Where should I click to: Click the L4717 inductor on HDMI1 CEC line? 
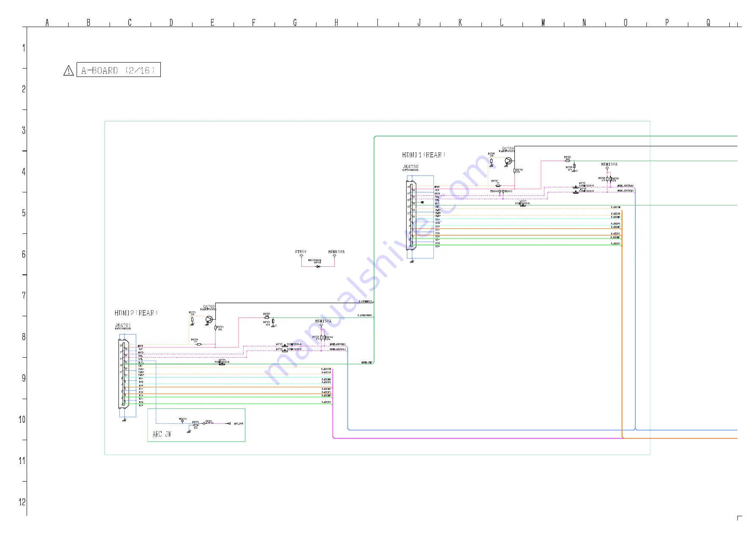click(523, 205)
